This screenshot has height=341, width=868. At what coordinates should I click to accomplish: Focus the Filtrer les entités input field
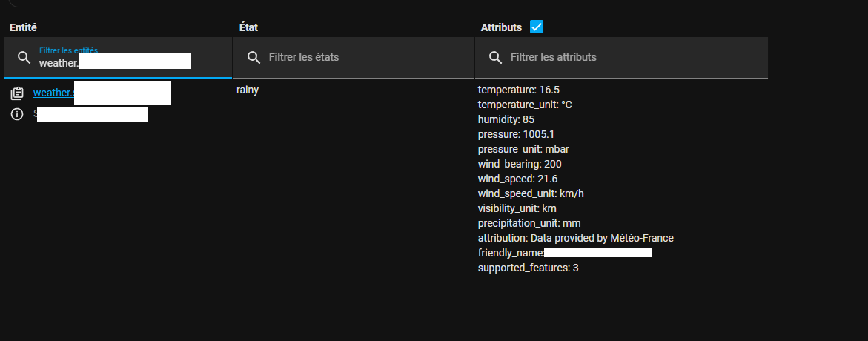pyautogui.click(x=117, y=58)
